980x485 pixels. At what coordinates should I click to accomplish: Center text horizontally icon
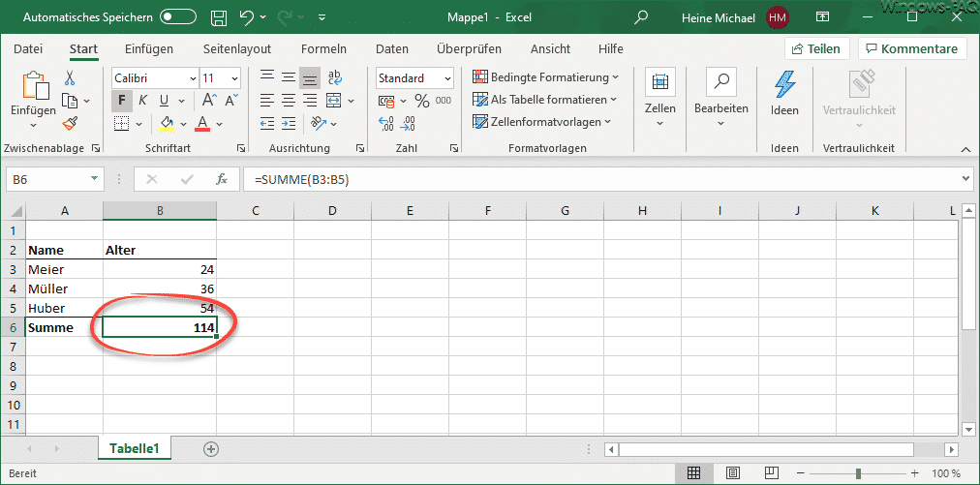point(289,100)
